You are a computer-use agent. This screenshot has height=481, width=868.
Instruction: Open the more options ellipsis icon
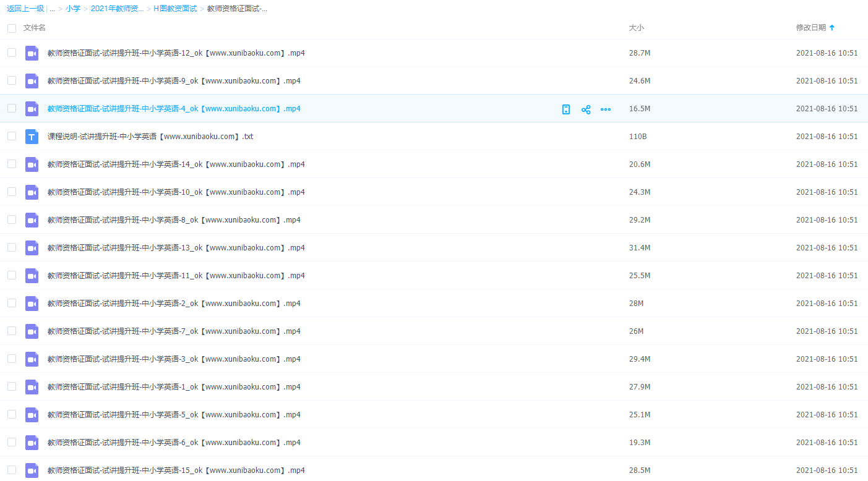click(606, 109)
